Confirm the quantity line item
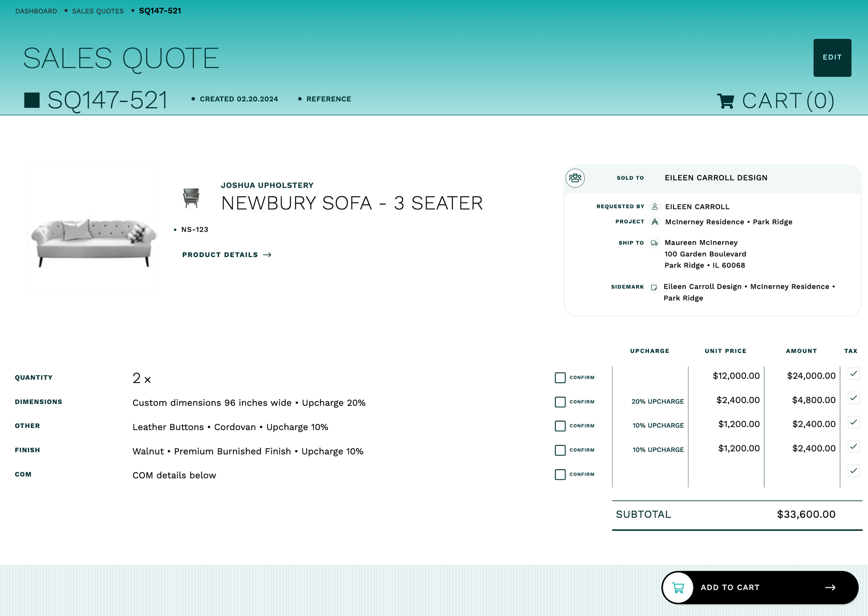 (x=560, y=378)
